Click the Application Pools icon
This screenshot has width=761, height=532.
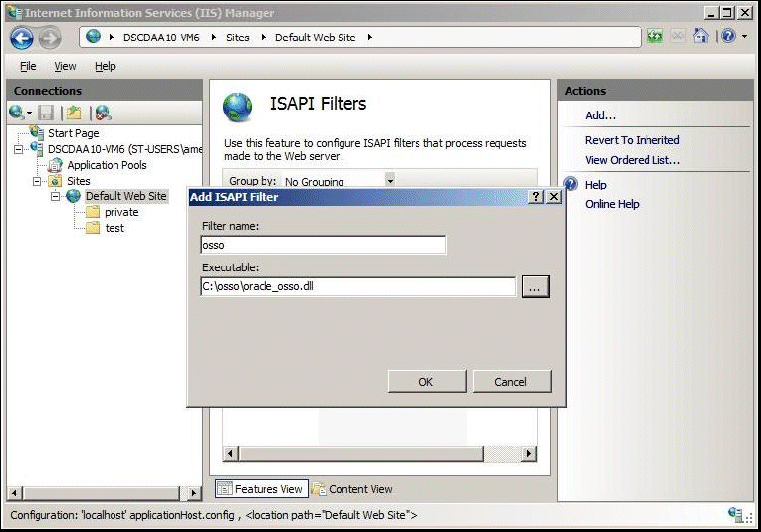pos(56,165)
